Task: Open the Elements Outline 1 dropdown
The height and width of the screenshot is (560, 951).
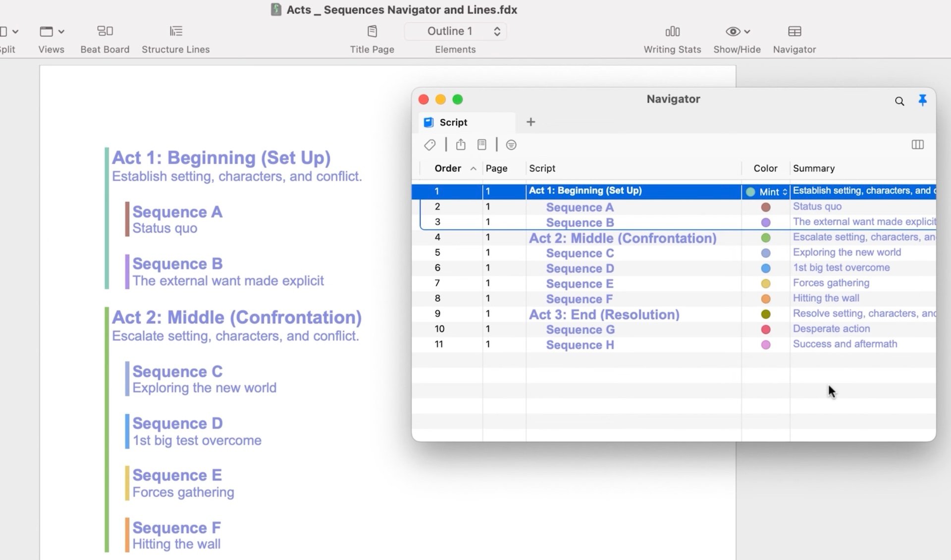Action: (455, 31)
